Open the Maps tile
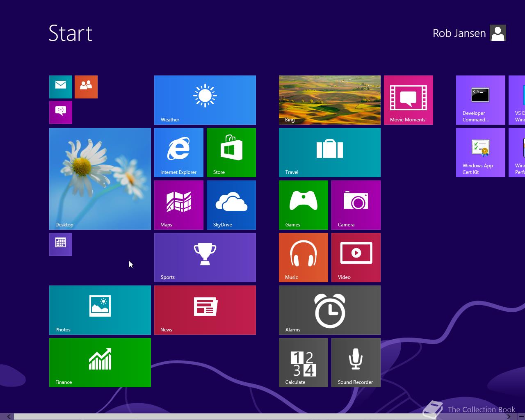This screenshot has height=420, width=525. coord(179,205)
